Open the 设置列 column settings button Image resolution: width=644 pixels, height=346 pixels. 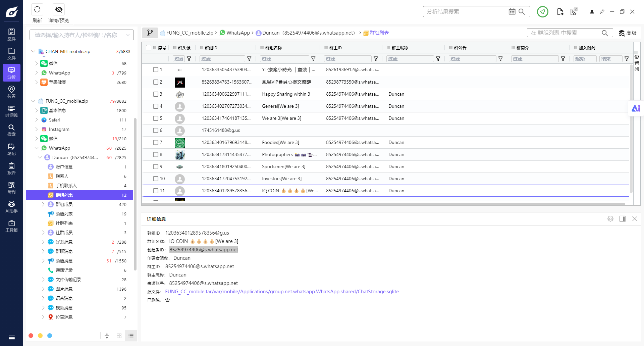637,61
